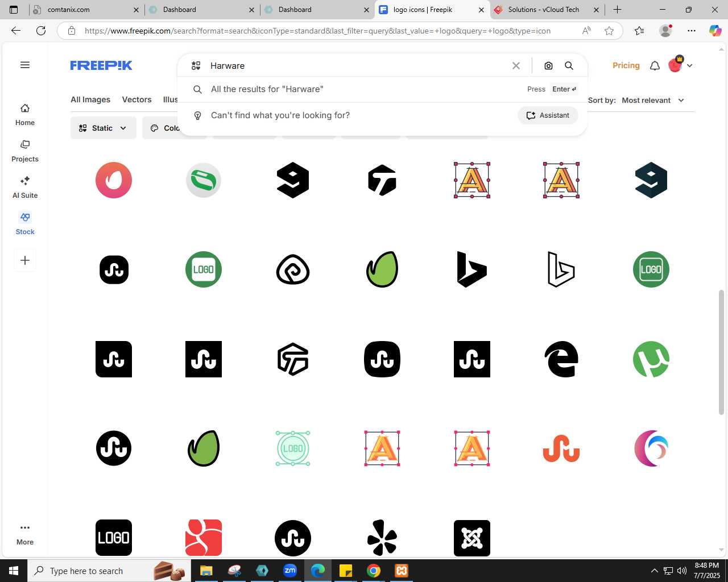This screenshot has height=582, width=728.
Task: Open File Explorer from taskbar
Action: tap(206, 571)
